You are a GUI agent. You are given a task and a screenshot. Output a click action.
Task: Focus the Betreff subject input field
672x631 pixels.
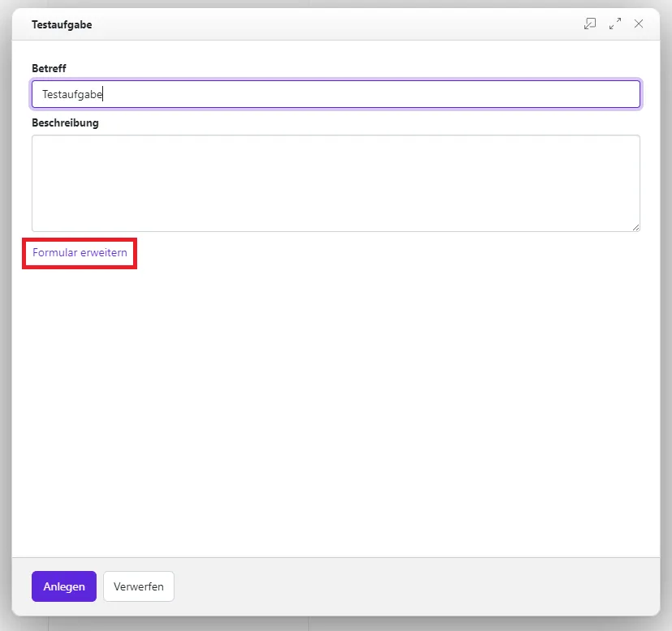(x=335, y=94)
